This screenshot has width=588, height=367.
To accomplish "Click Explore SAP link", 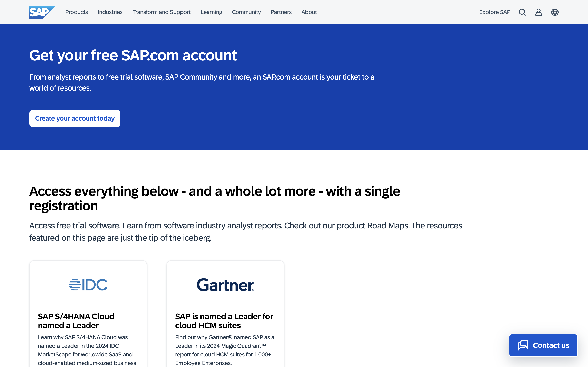I will (494, 12).
